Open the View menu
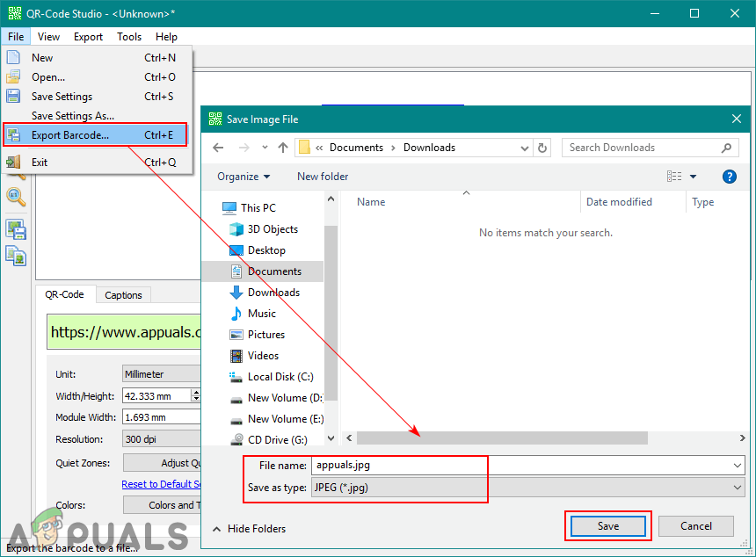756x557 pixels. (x=48, y=37)
